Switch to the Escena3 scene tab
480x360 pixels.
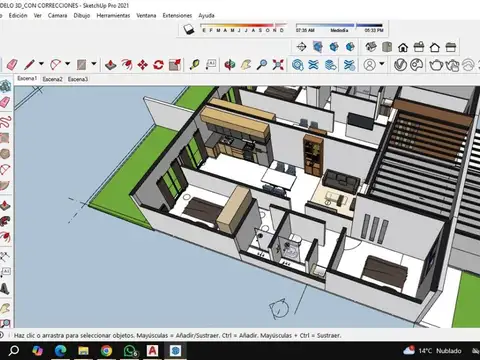[78, 79]
